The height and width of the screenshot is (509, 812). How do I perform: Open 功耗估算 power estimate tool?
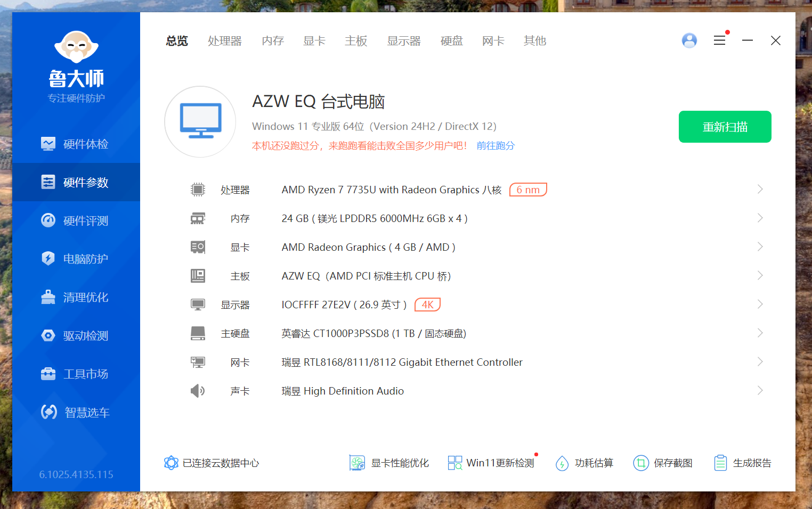(x=584, y=463)
